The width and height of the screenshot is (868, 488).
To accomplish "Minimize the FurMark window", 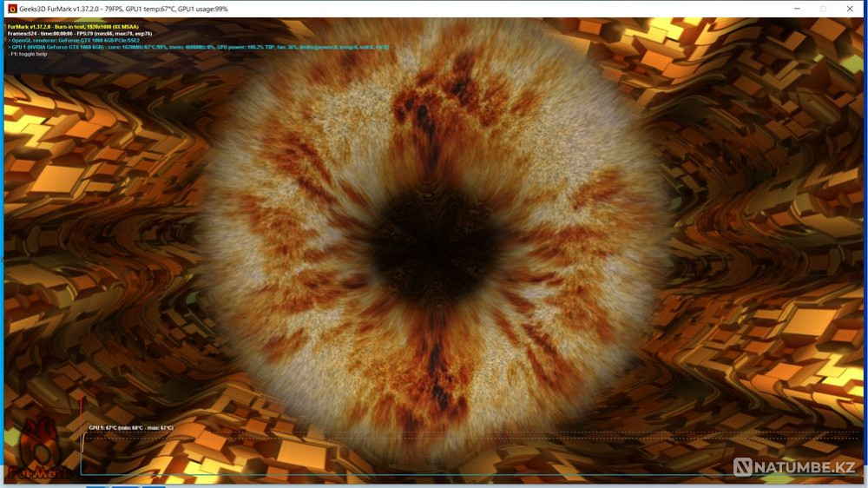I will pos(797,9).
